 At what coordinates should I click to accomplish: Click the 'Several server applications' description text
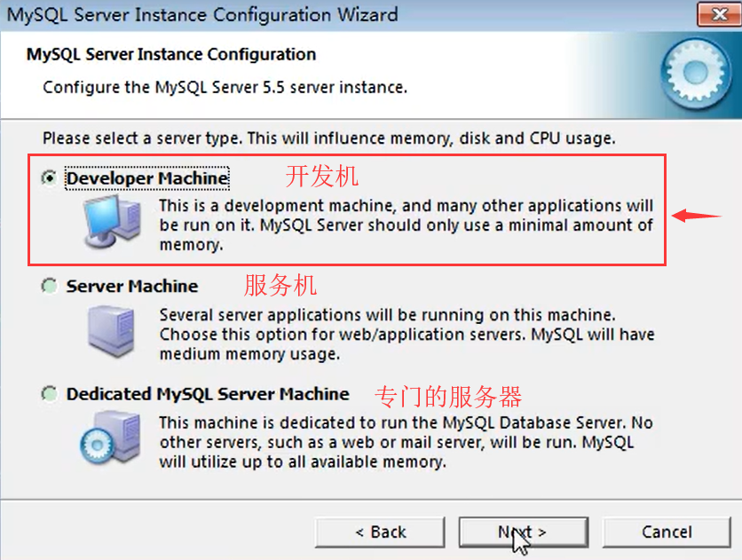[407, 335]
